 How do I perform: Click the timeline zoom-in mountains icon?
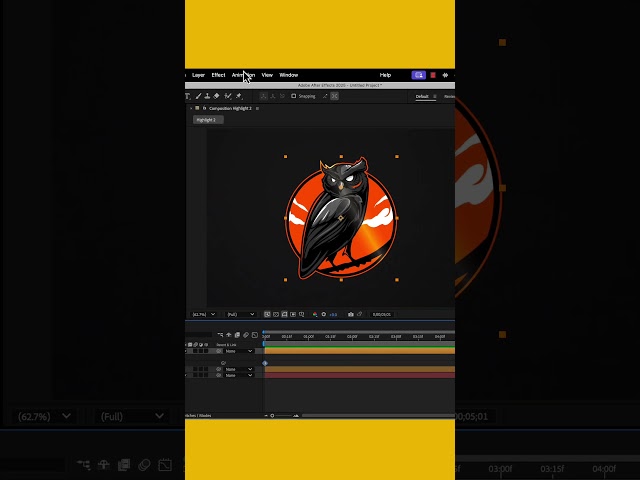tap(296, 416)
